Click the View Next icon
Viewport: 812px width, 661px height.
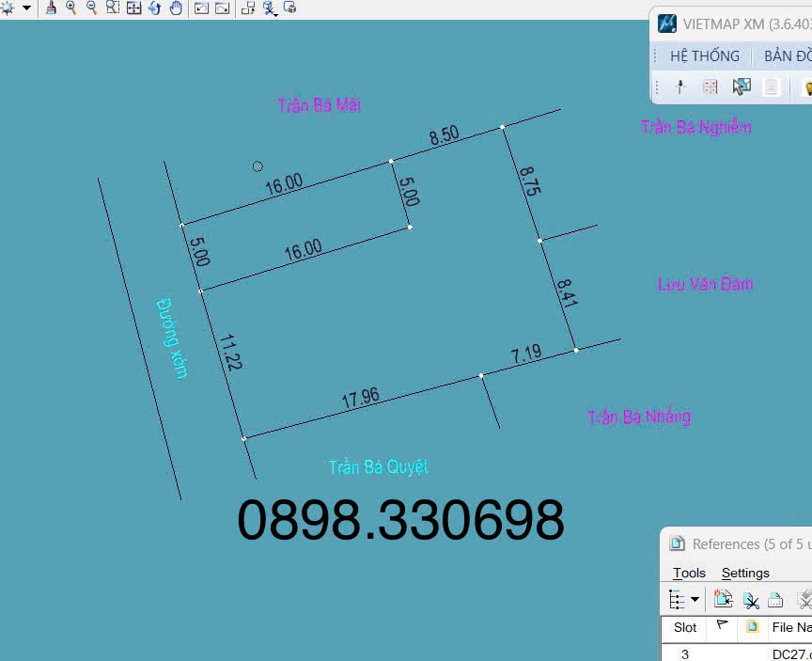pyautogui.click(x=222, y=8)
